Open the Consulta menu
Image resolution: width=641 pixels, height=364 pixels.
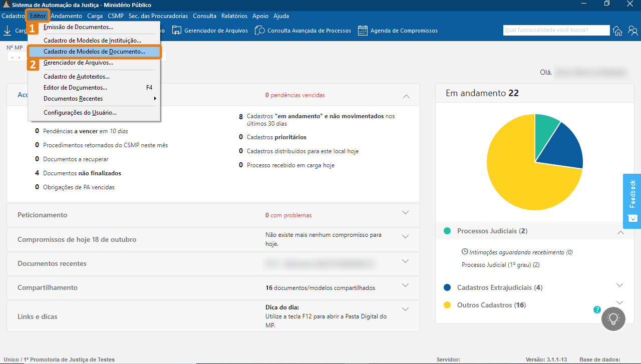click(x=204, y=16)
